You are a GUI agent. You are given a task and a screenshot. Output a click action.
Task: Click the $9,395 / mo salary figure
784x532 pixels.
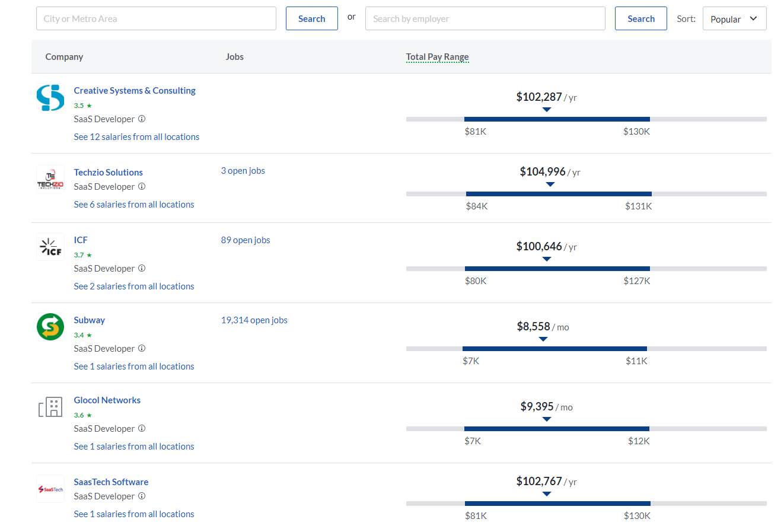click(546, 407)
